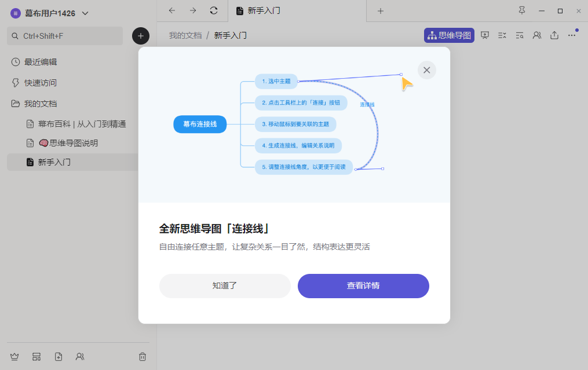The width and height of the screenshot is (588, 370).
Task: Click the collapse outline levels icon
Action: coord(502,35)
